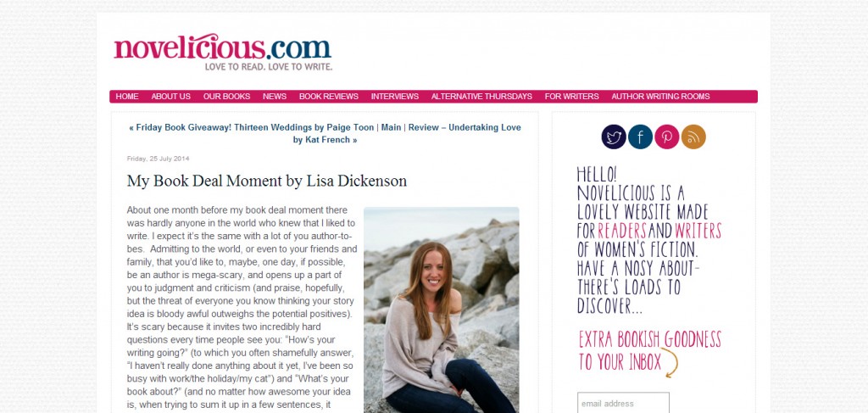Visit ALTERNATIVE THURSDAYS page

click(x=481, y=97)
